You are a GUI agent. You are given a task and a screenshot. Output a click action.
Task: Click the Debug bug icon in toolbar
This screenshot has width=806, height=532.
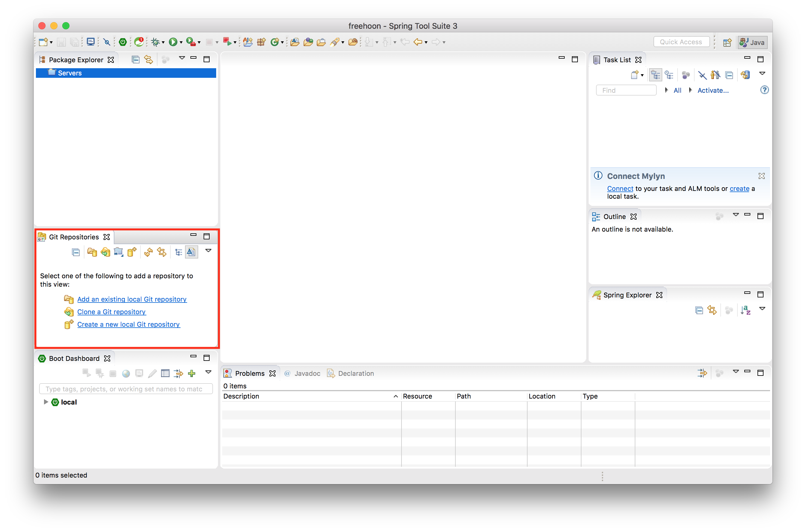pos(155,42)
